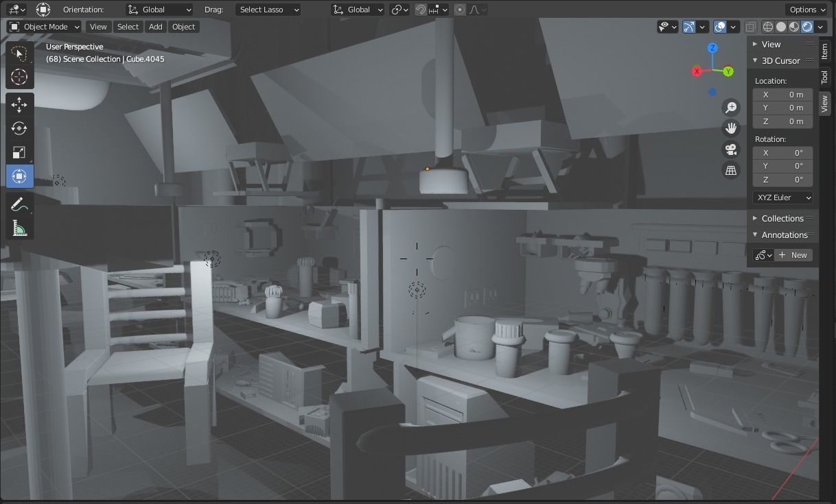Click the X axis on navigation gizmo
Screen dimensions: 836x504
(x=697, y=71)
